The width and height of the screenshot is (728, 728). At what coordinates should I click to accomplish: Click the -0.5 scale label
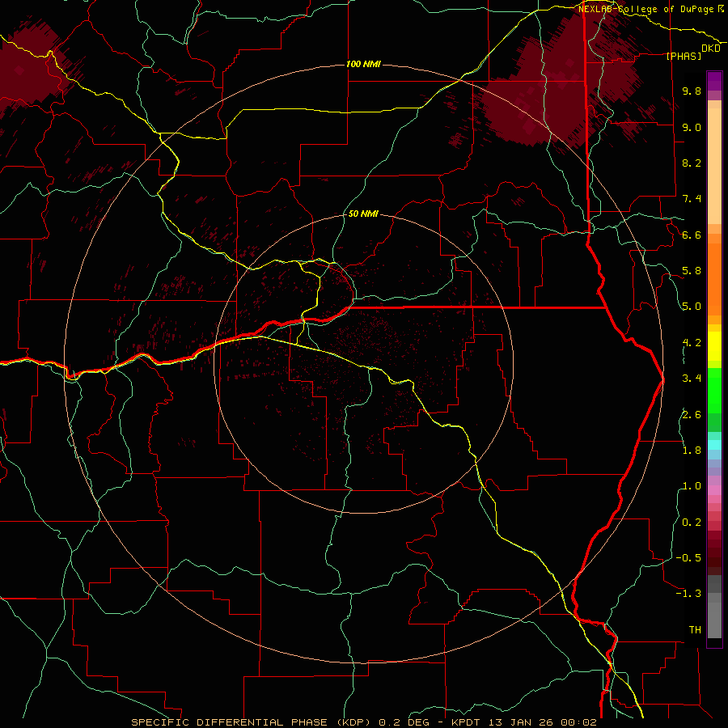click(x=688, y=558)
